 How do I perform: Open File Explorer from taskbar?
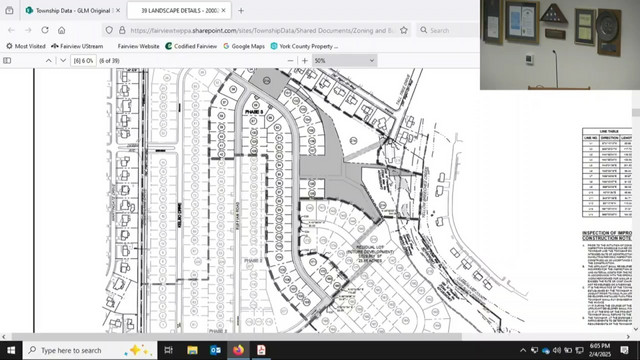click(x=192, y=350)
